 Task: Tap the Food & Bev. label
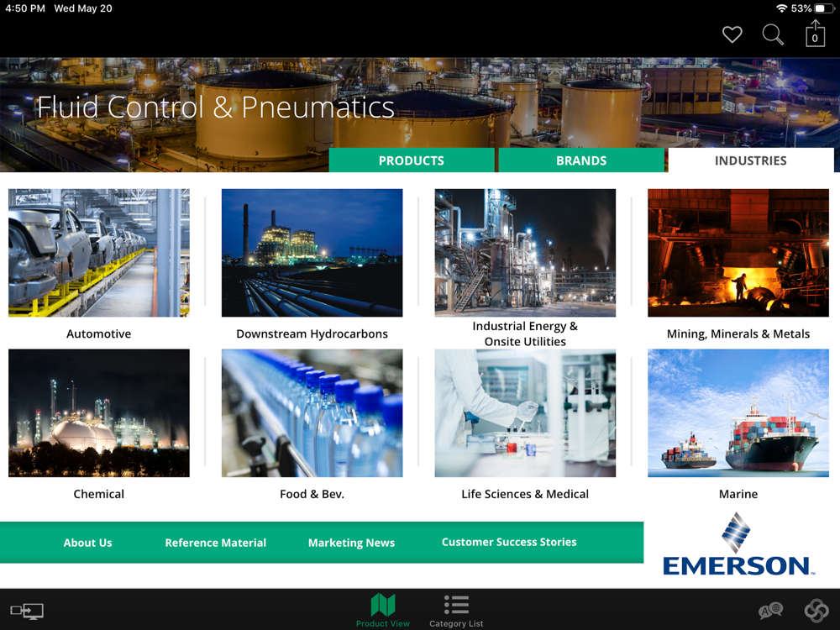(312, 494)
